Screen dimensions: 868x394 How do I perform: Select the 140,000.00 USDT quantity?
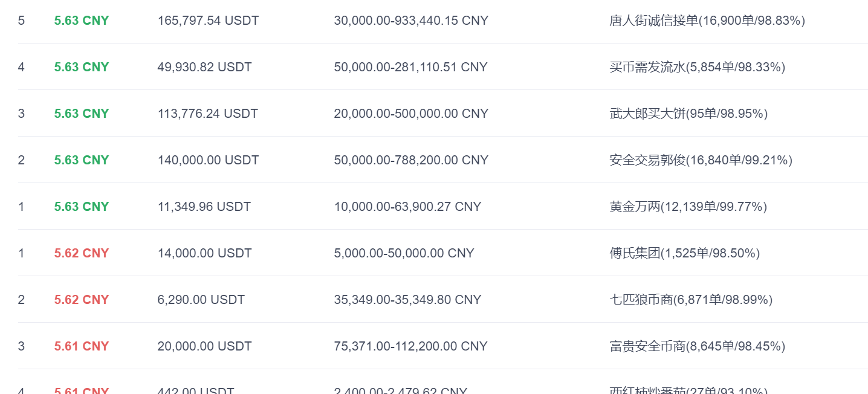[208, 160]
